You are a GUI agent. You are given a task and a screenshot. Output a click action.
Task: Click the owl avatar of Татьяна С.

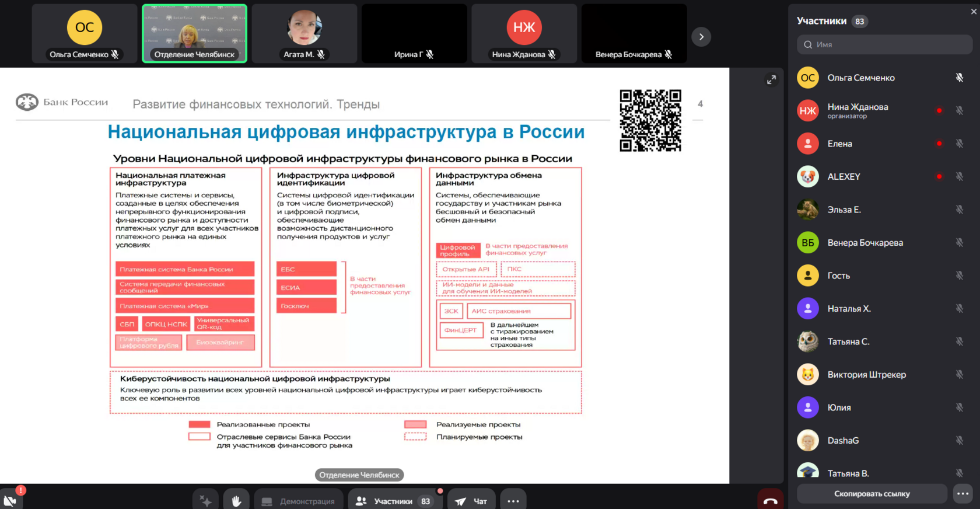pyautogui.click(x=808, y=341)
